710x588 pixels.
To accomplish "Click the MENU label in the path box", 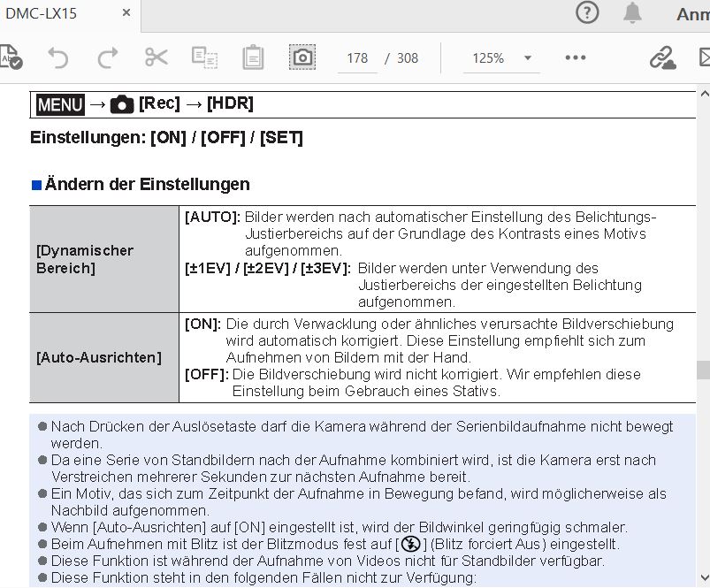I will click(x=60, y=104).
